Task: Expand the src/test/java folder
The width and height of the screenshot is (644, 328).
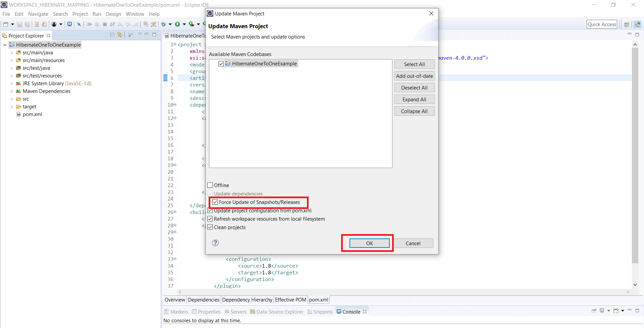Action: click(x=12, y=68)
